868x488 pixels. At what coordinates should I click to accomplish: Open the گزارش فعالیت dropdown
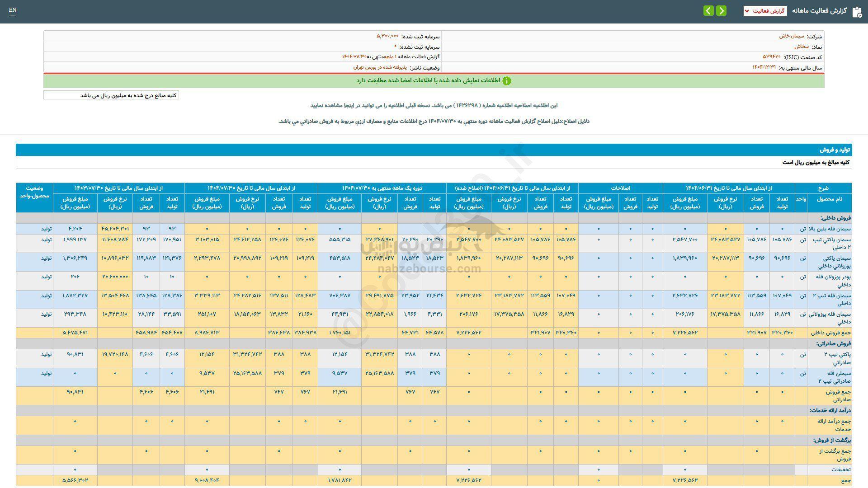(x=765, y=11)
